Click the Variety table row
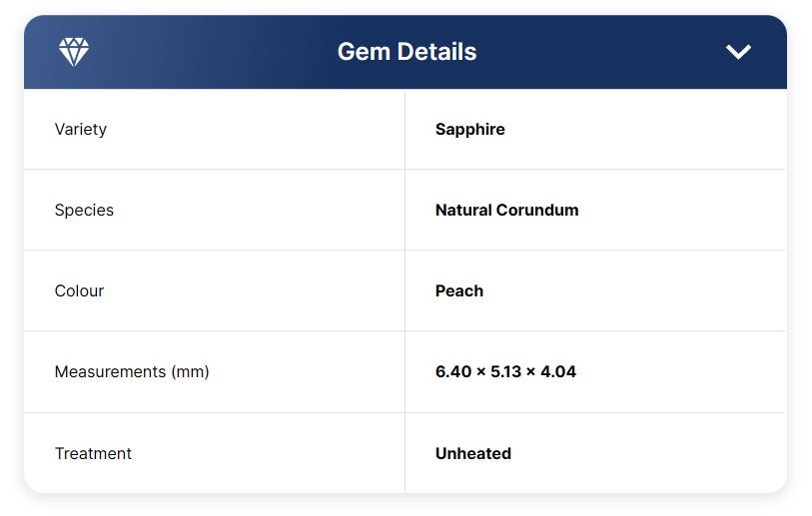This screenshot has height=516, width=812. tap(406, 129)
